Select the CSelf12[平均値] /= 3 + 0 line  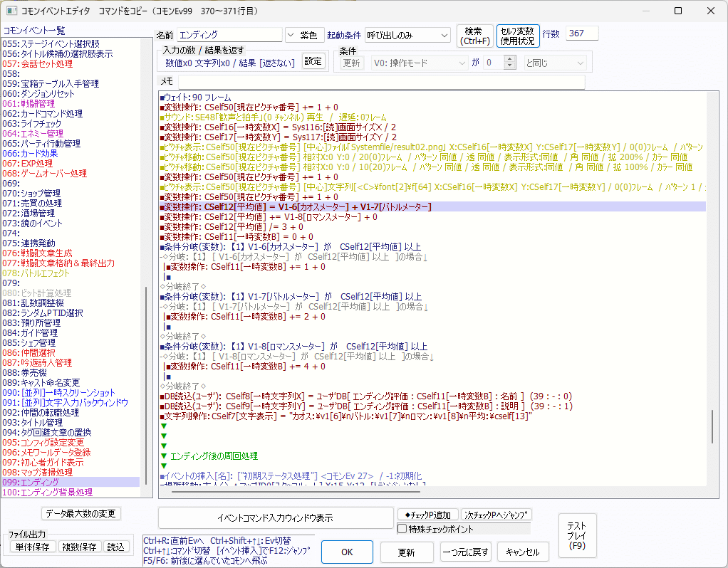pyautogui.click(x=432, y=227)
